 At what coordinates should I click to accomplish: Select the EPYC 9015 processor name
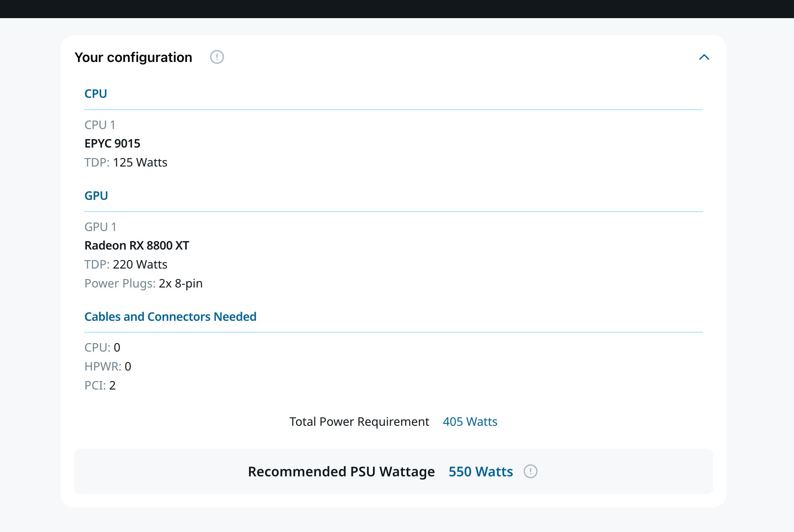(x=113, y=143)
